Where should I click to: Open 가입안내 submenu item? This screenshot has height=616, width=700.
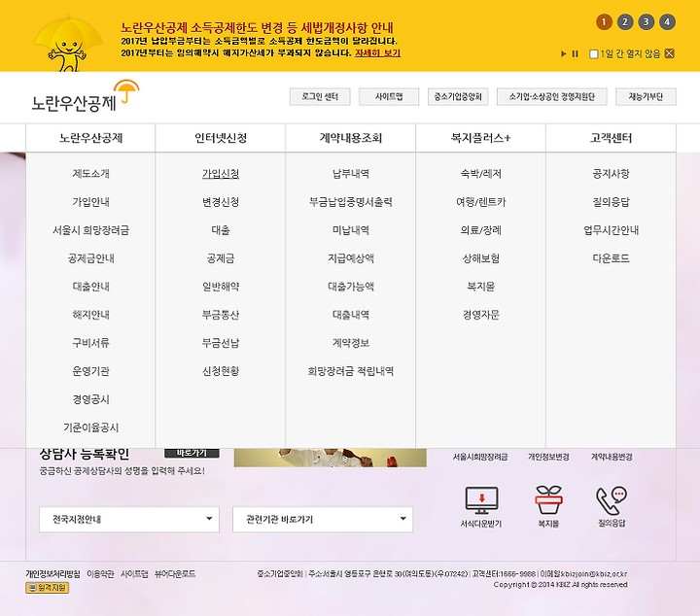[x=90, y=202]
